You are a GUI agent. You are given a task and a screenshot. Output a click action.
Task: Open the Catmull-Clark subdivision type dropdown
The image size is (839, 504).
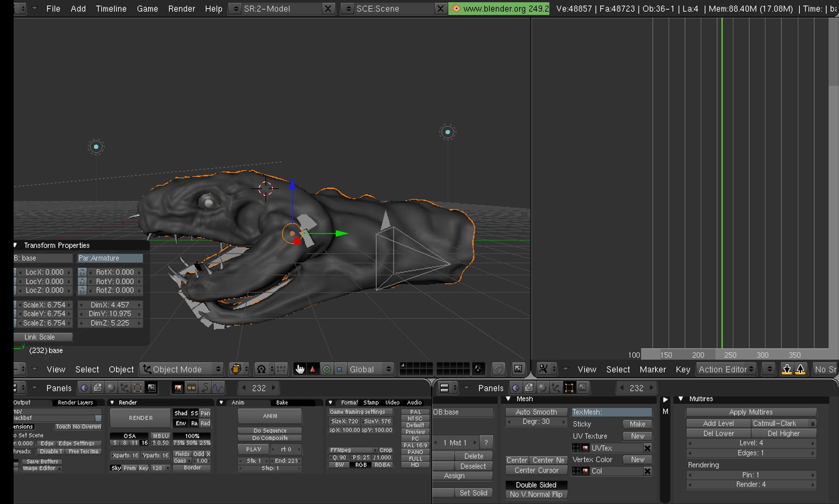[x=784, y=423]
